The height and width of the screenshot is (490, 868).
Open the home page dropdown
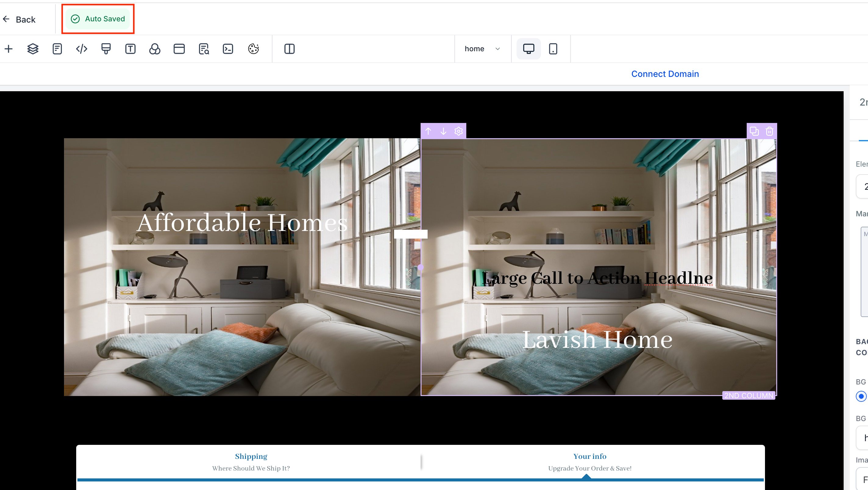(482, 49)
